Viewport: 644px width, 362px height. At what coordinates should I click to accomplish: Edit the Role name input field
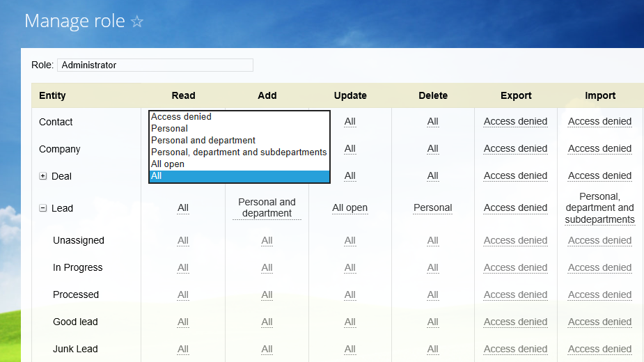[155, 65]
